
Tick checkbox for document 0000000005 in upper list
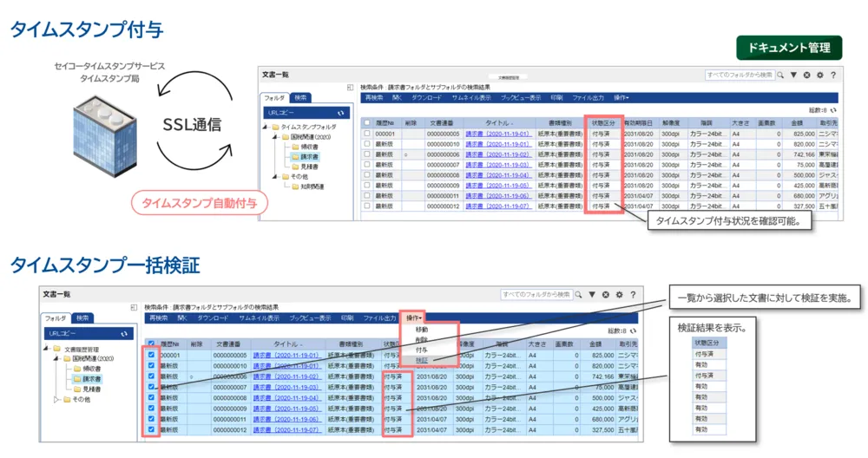coord(367,134)
